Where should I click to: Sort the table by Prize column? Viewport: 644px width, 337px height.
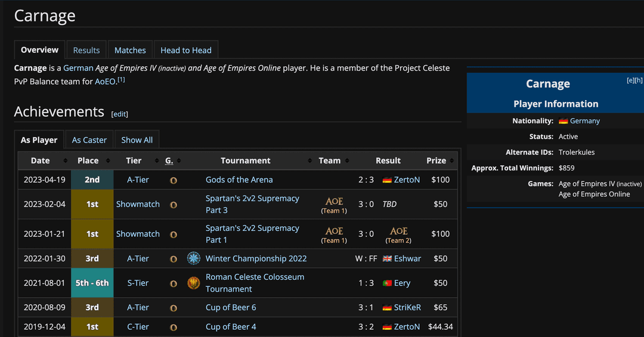tap(452, 160)
